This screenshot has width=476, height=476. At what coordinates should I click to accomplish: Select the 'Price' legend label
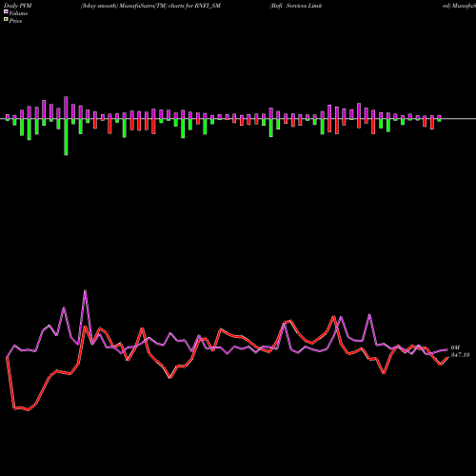pyautogui.click(x=15, y=21)
